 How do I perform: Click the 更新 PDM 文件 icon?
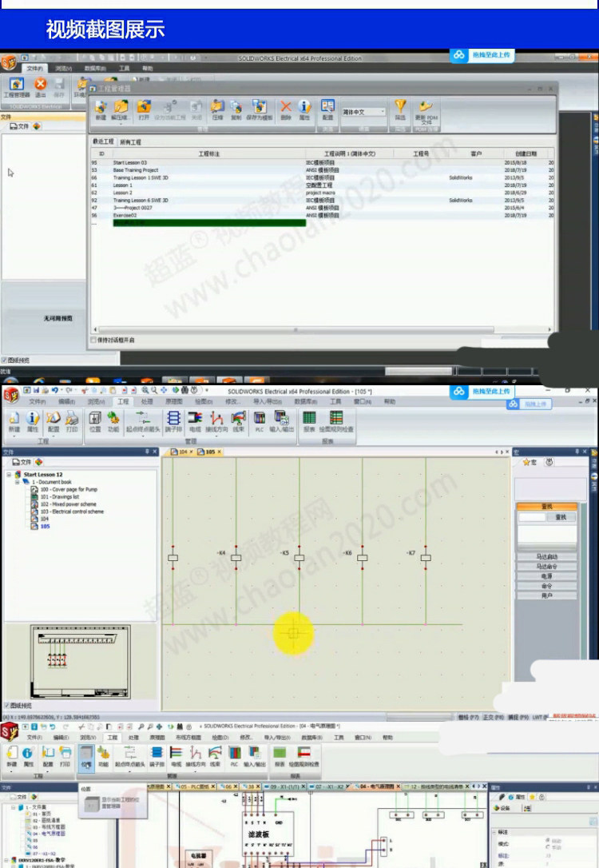426,112
